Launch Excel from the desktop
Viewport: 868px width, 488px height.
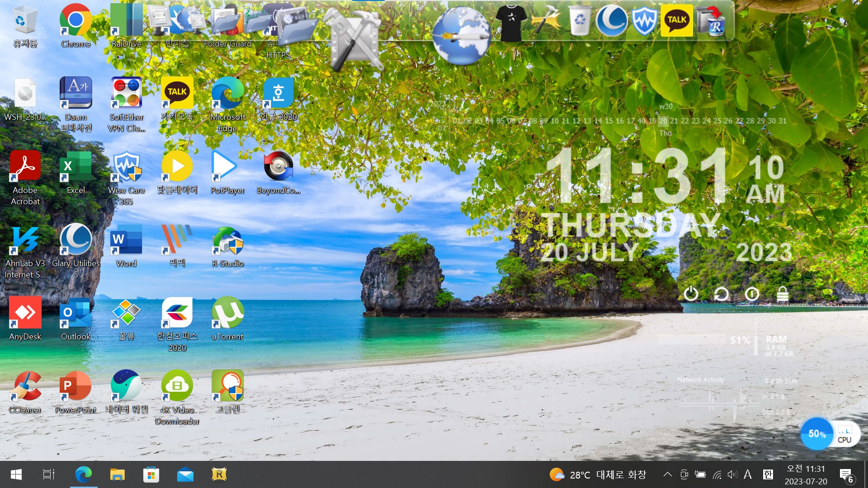coord(76,173)
